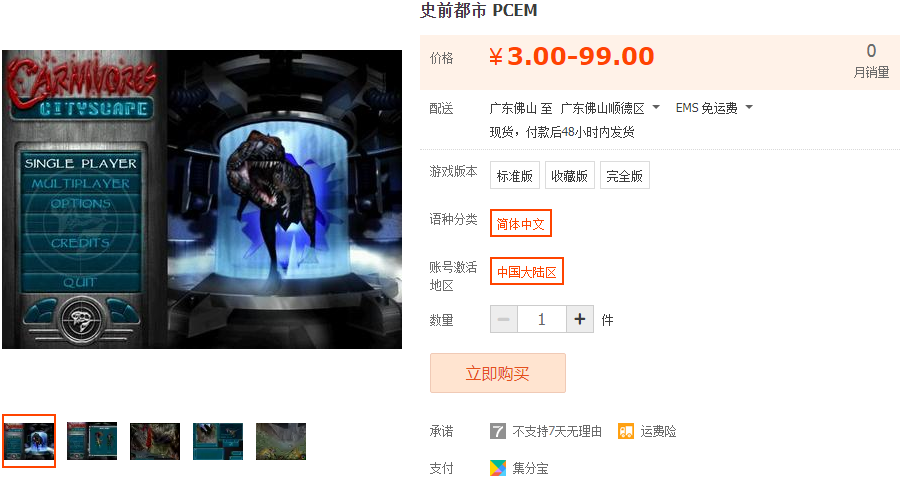Click the 集分宝 payment icon

(498, 468)
